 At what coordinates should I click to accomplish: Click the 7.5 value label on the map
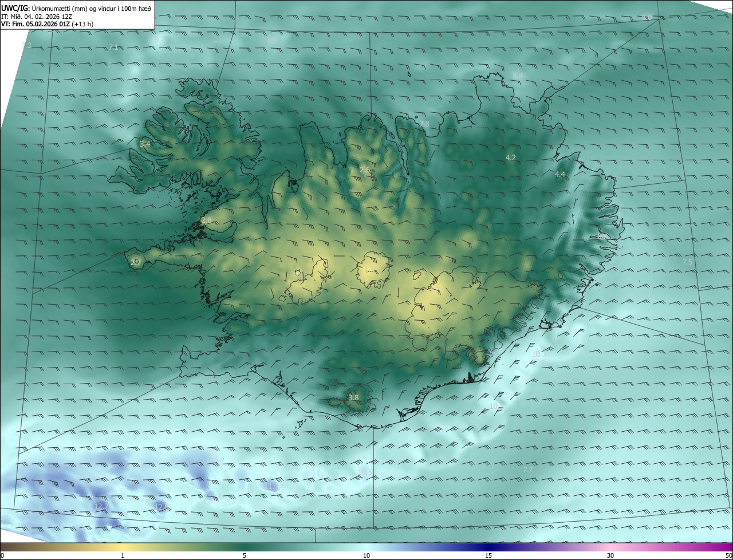pyautogui.click(x=688, y=262)
